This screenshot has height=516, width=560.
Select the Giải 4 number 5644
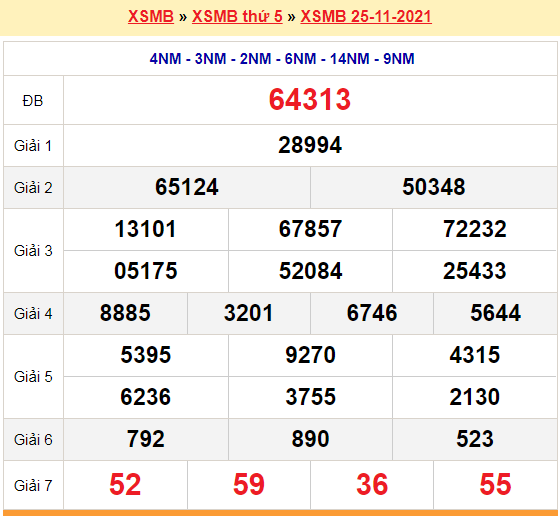[x=495, y=313]
